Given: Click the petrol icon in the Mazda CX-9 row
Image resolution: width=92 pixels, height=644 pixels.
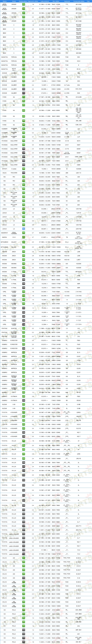Looking at the screenshot, I should 24,237.
